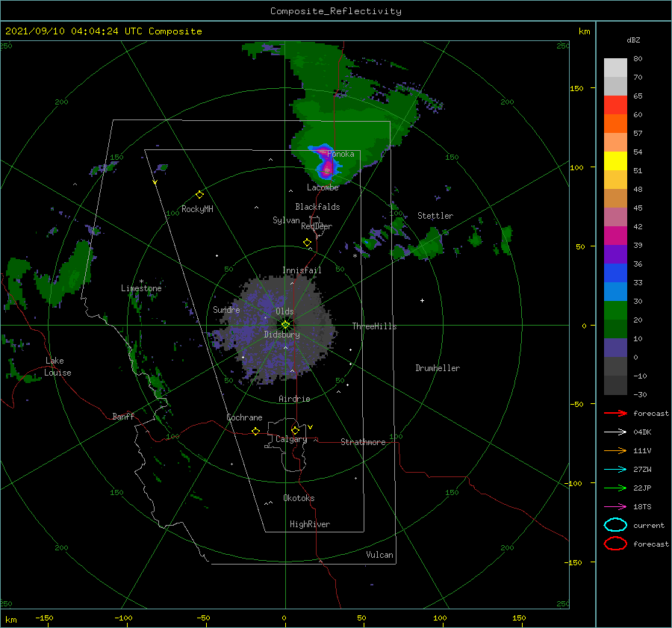The height and width of the screenshot is (628, 672).
Task: Click the yellow diamond marker near RockyMH
Action: tap(199, 195)
